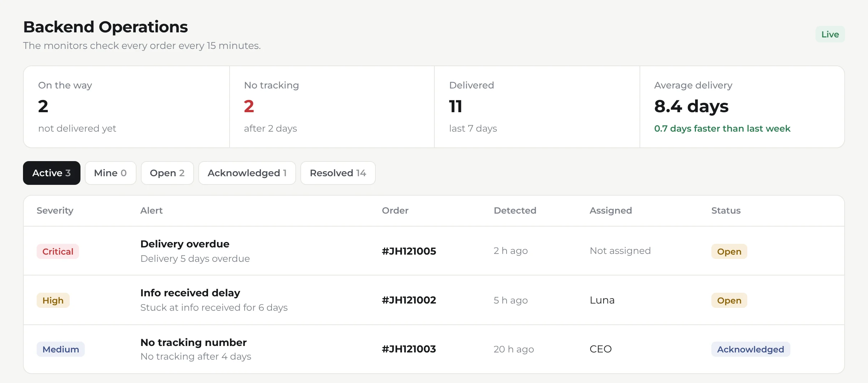This screenshot has width=868, height=383.
Task: Click the Live status badge
Action: point(830,34)
